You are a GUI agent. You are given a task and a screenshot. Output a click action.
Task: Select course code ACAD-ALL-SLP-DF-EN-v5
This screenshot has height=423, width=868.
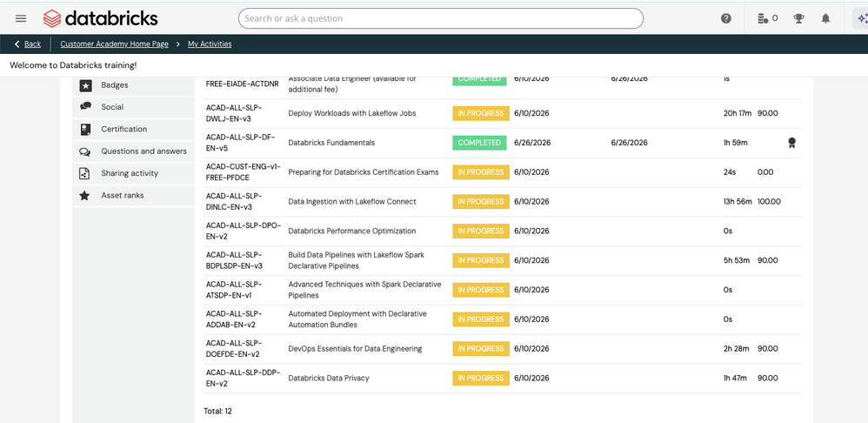[240, 143]
